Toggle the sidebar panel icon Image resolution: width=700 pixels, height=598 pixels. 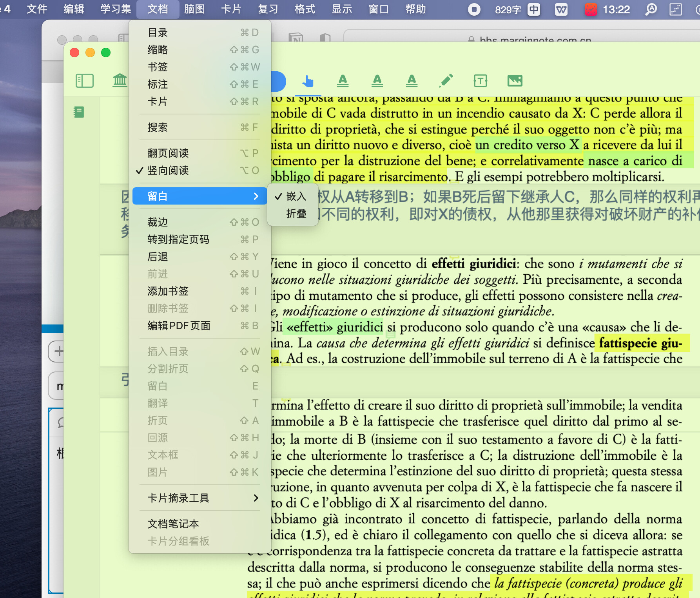click(84, 81)
